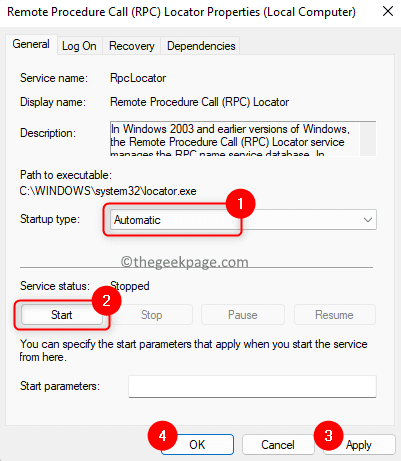Click the 'Service name:' label
Image resolution: width=401 pixels, height=461 pixels.
point(54,78)
